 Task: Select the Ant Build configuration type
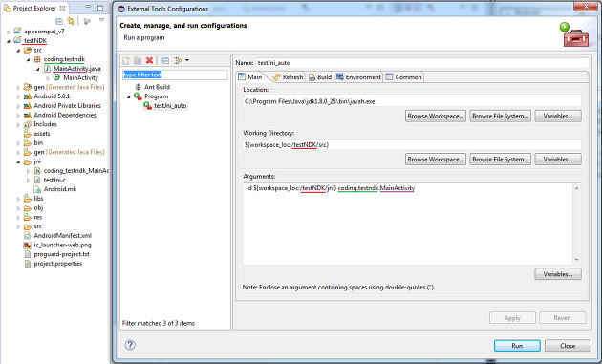click(157, 87)
